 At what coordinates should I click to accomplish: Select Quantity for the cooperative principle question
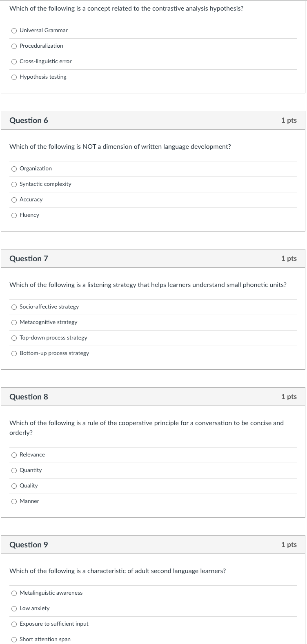[x=14, y=470]
